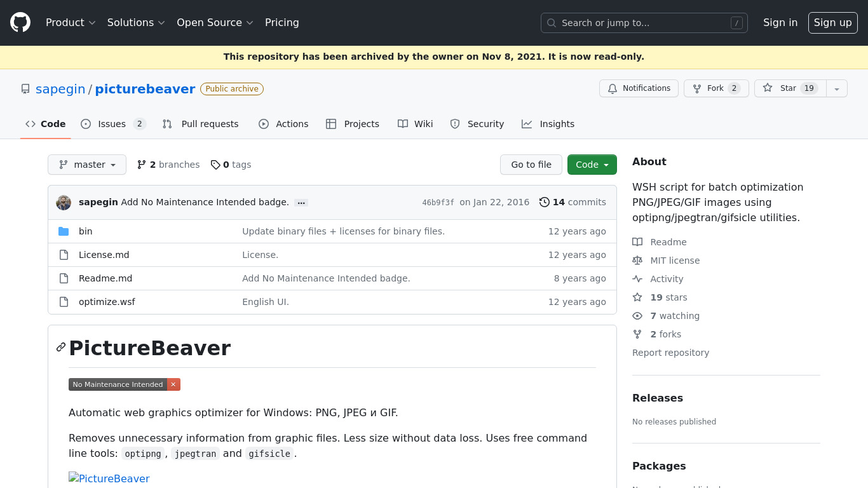
Task: Click the Notifications bell button
Action: click(639, 88)
